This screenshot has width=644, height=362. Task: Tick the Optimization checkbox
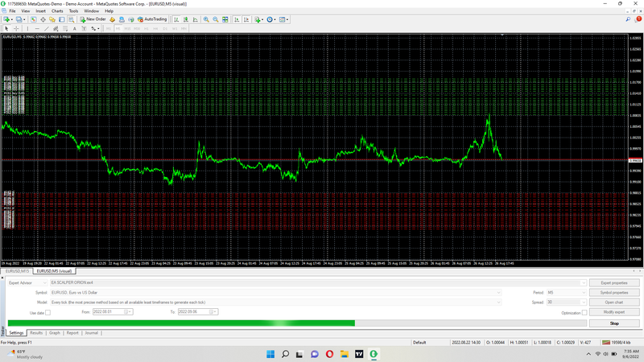click(584, 312)
